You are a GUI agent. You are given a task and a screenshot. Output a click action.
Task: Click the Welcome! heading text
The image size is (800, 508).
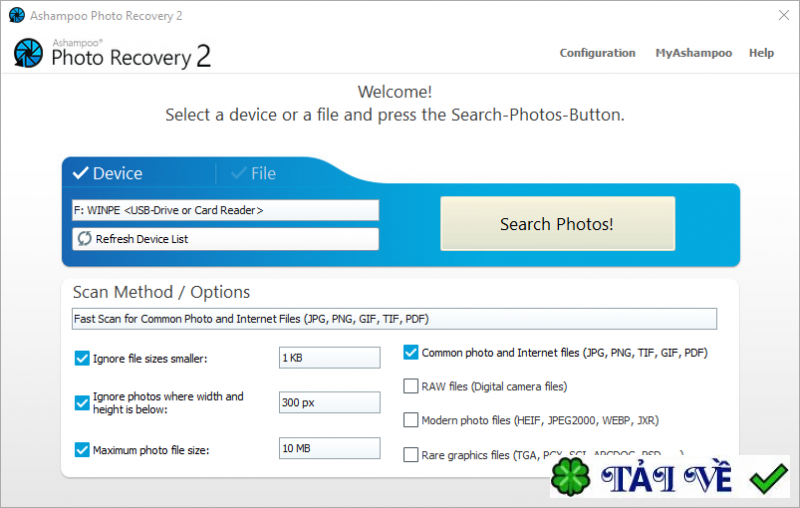click(x=394, y=92)
